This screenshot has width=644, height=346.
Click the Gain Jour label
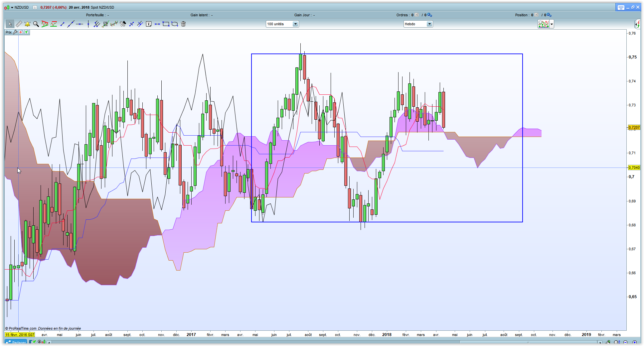pyautogui.click(x=303, y=15)
